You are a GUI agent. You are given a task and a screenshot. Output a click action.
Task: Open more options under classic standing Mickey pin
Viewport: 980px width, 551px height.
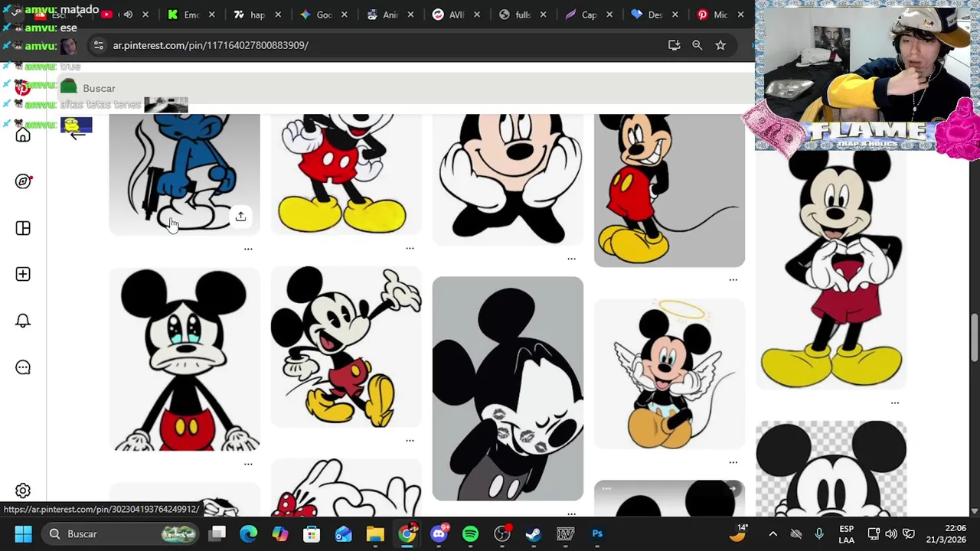tap(410, 248)
